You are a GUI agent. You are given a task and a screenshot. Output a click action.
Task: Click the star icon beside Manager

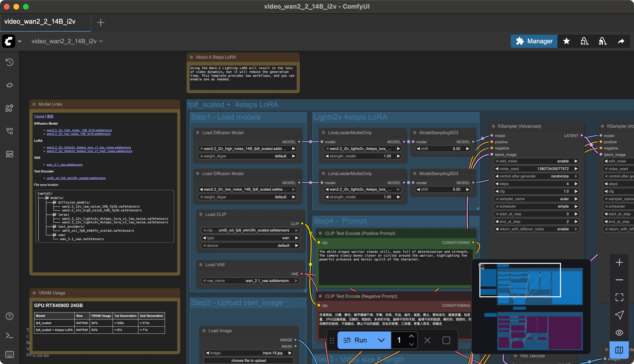click(x=567, y=41)
